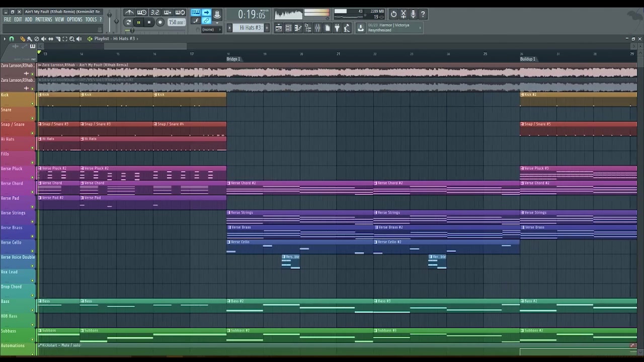Click the download content library icon
Viewport: 644px width, 362px height.
360,28
